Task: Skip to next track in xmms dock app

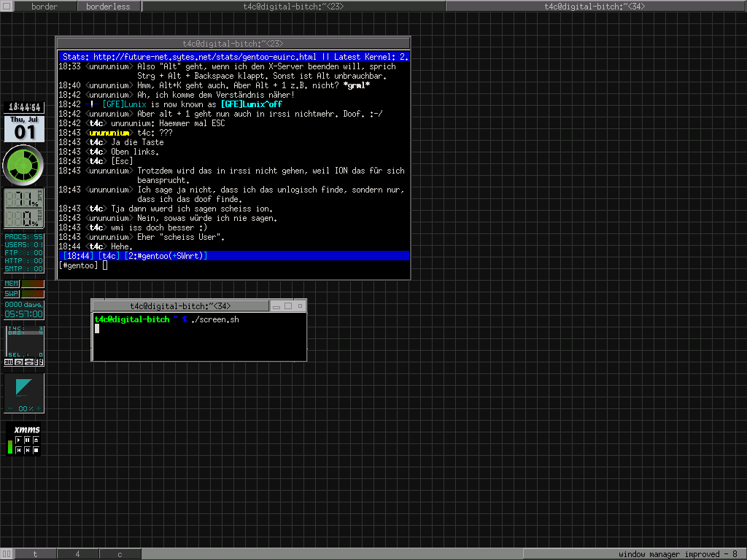Action: pyautogui.click(x=27, y=449)
